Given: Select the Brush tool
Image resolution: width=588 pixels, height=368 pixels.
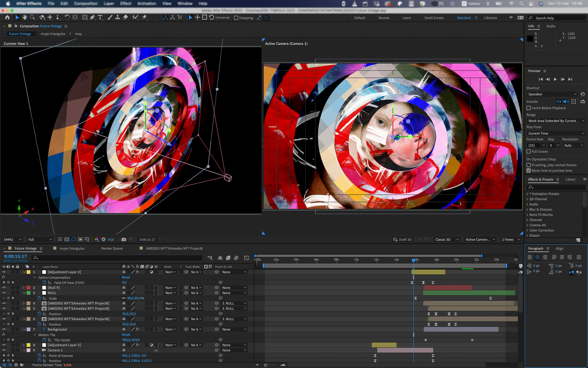Looking at the screenshot, I should point(110,17).
